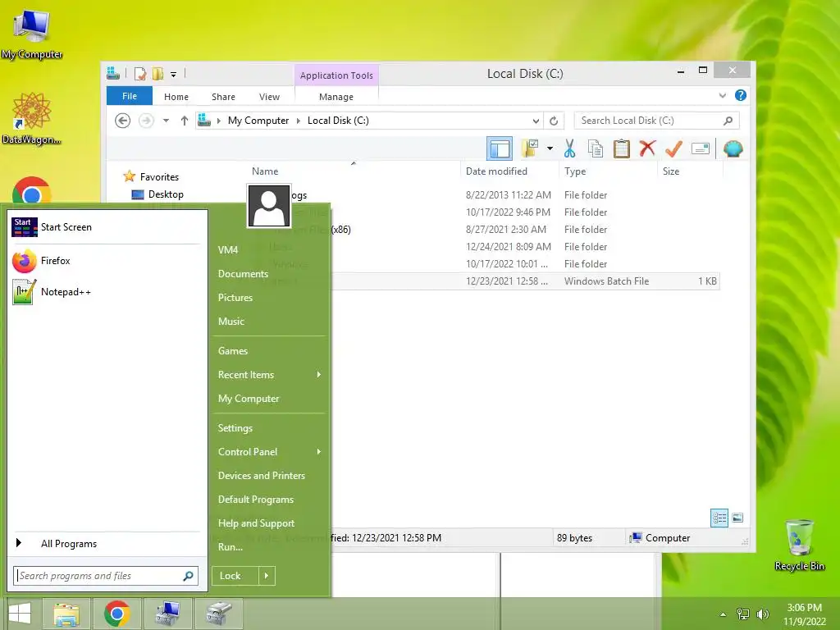Show hidden tray icons arrow
The height and width of the screenshot is (630, 840).
pyautogui.click(x=724, y=614)
